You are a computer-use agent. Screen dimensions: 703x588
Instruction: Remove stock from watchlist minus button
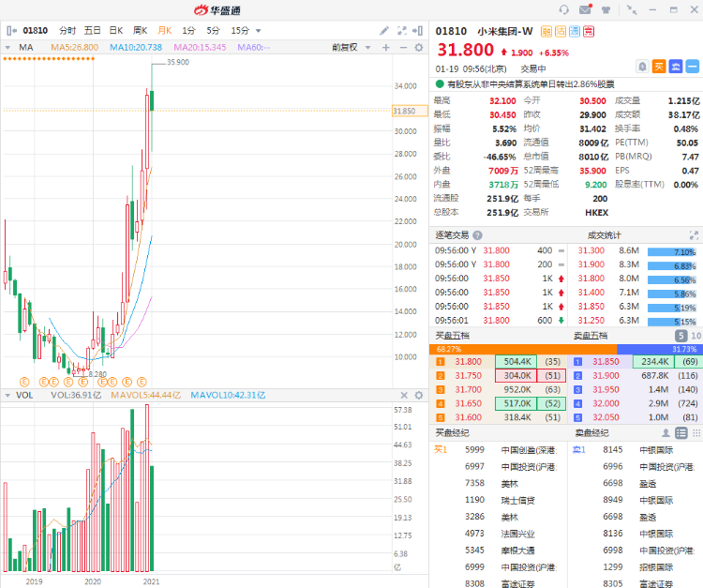pos(693,67)
